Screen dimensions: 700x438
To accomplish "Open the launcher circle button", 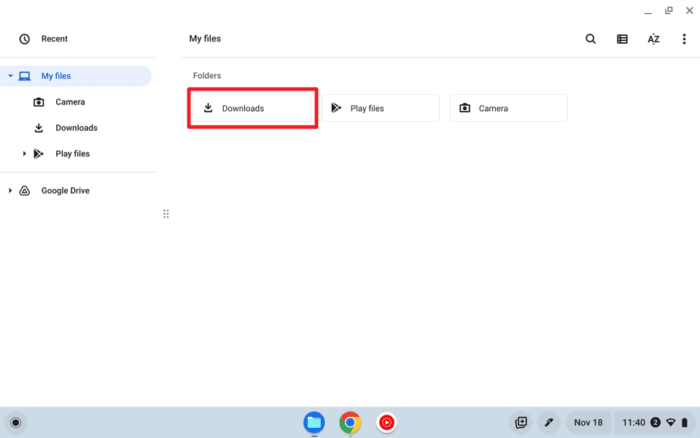I will pos(16,422).
